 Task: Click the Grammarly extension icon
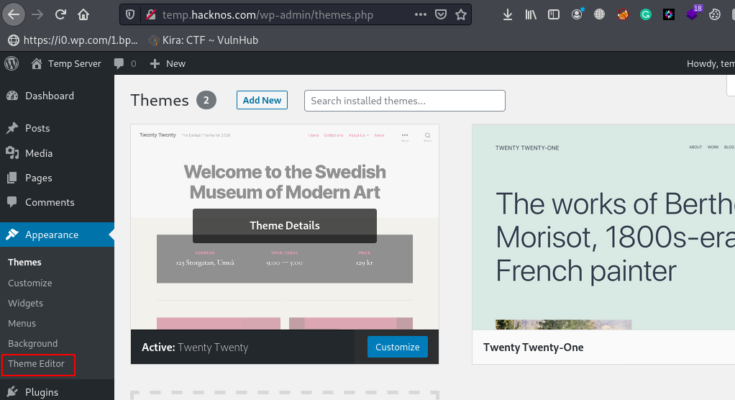click(646, 15)
